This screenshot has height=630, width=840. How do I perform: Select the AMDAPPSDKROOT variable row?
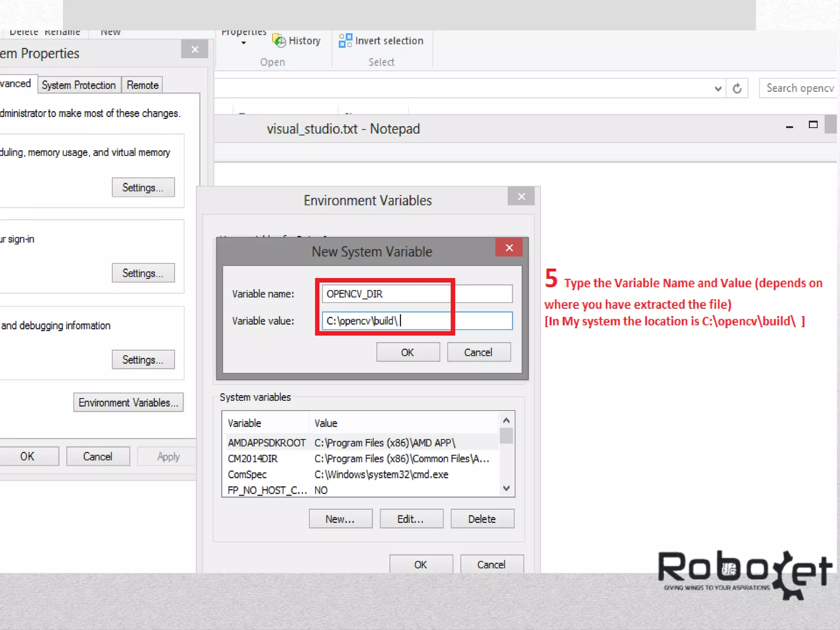(x=267, y=443)
